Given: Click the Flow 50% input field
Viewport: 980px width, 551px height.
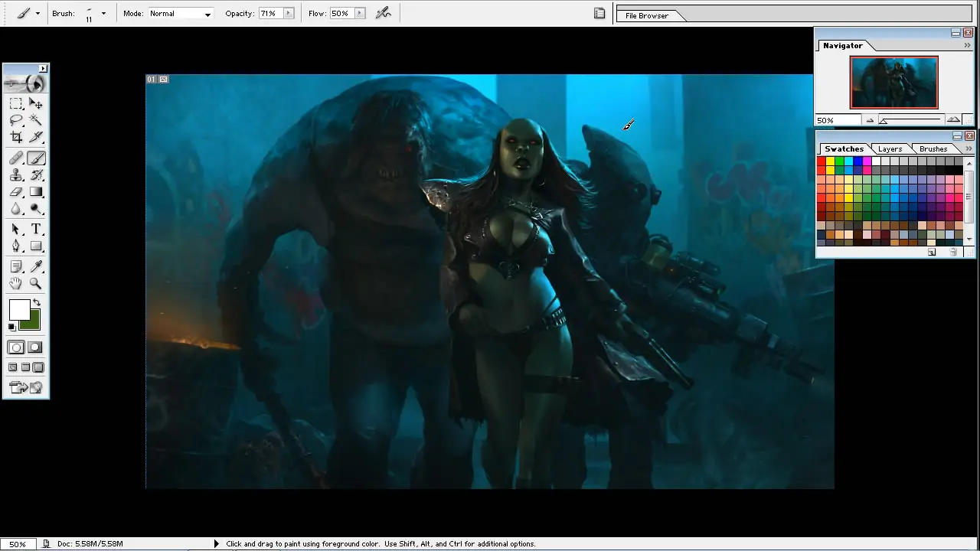Looking at the screenshot, I should tap(341, 13).
